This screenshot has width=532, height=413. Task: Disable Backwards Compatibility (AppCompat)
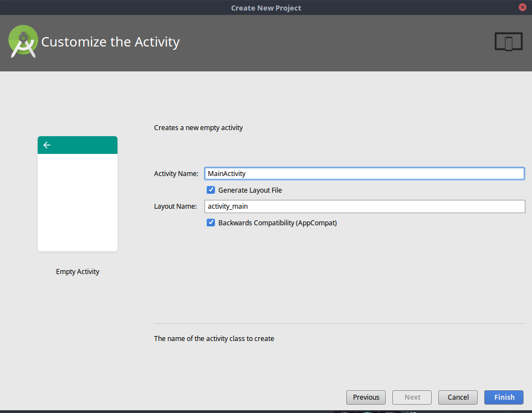click(211, 223)
